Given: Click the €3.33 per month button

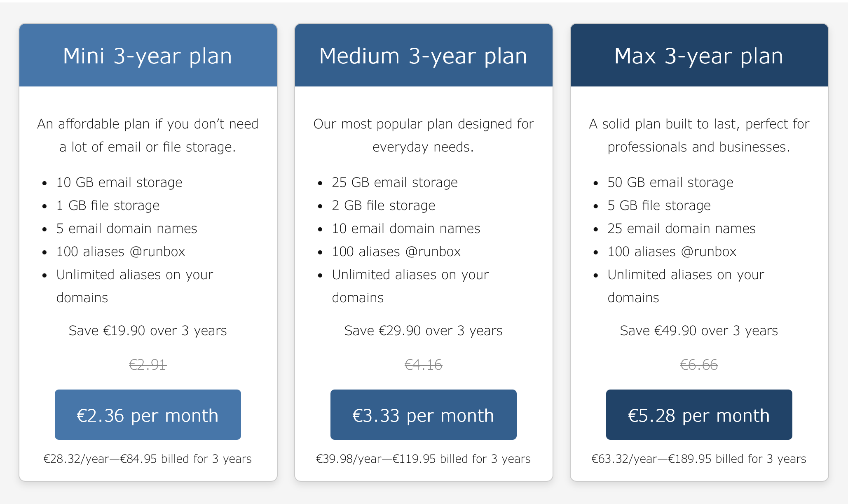Looking at the screenshot, I should click(x=423, y=415).
